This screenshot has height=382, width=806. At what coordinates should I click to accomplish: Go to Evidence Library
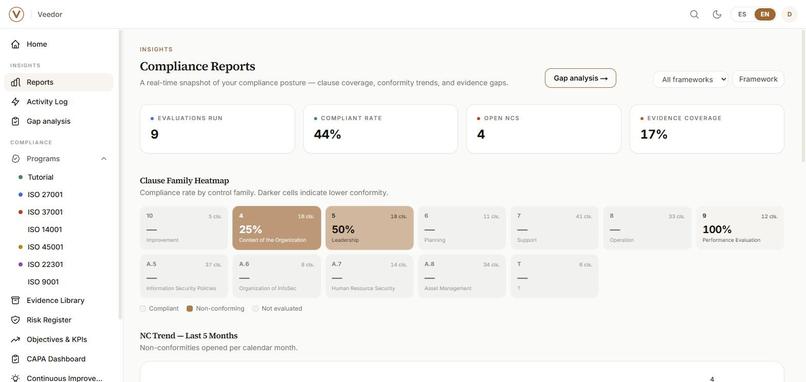pos(59,300)
